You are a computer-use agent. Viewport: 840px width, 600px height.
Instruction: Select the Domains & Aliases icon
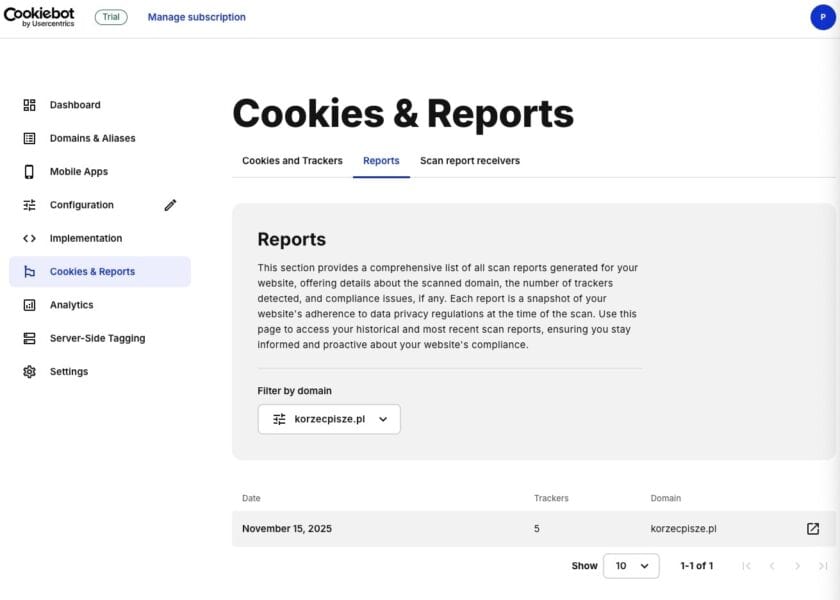[x=29, y=138]
